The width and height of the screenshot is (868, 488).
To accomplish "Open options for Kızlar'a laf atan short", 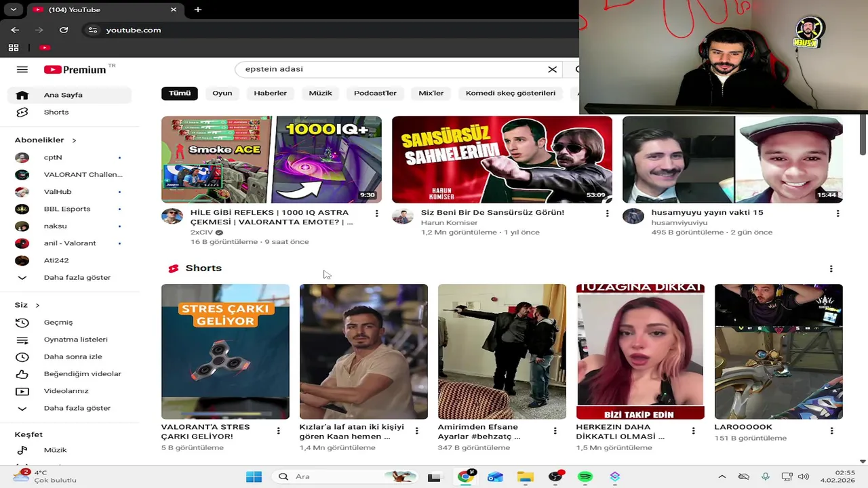I will click(416, 431).
